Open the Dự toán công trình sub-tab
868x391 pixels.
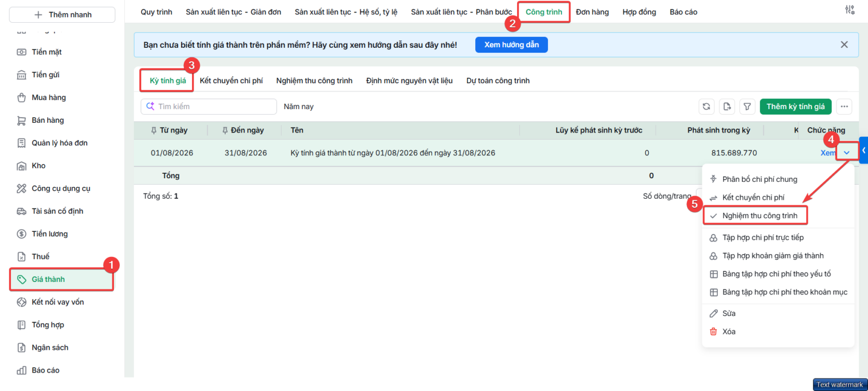[x=498, y=80]
